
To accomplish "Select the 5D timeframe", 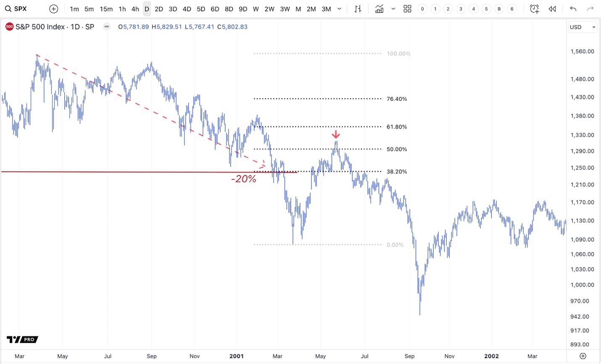I will tap(201, 9).
